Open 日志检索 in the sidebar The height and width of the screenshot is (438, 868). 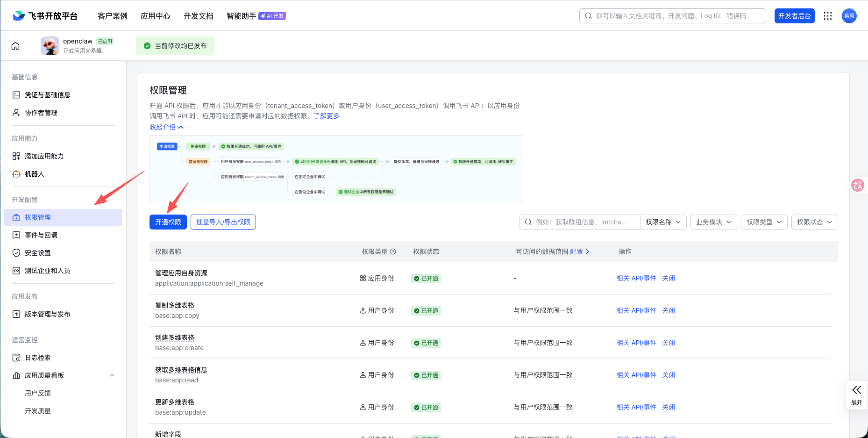[x=38, y=358]
